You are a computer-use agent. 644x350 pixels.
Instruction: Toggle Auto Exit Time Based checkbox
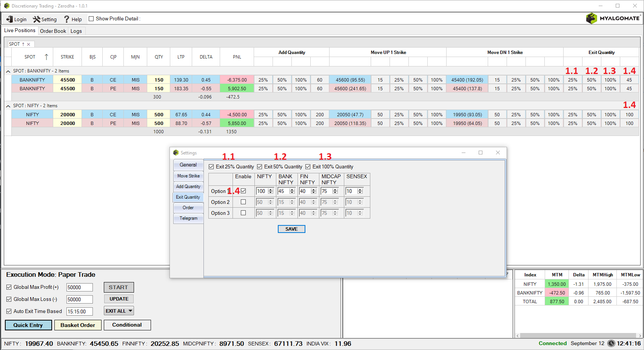9,311
